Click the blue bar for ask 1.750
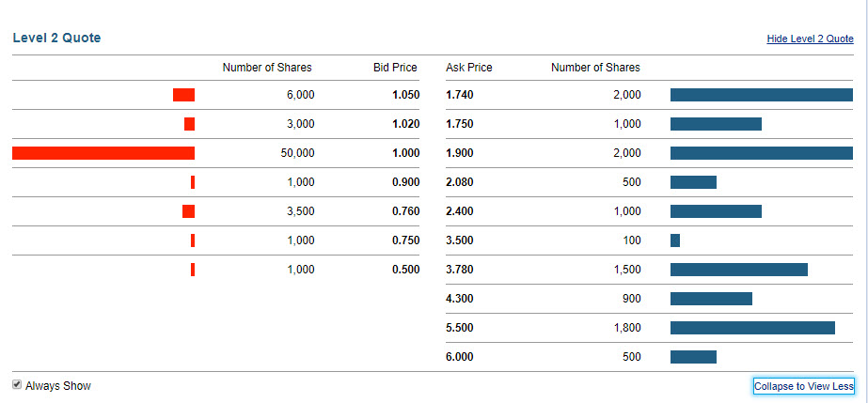 click(716, 124)
